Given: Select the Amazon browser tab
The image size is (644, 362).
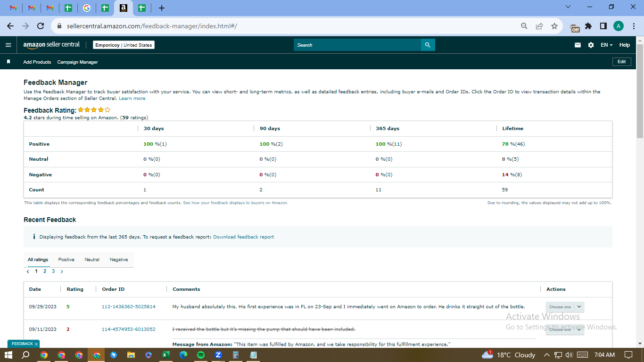Looking at the screenshot, I should coord(124,8).
